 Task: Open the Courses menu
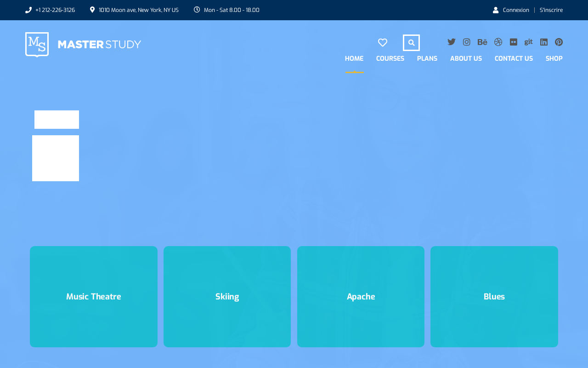point(390,58)
